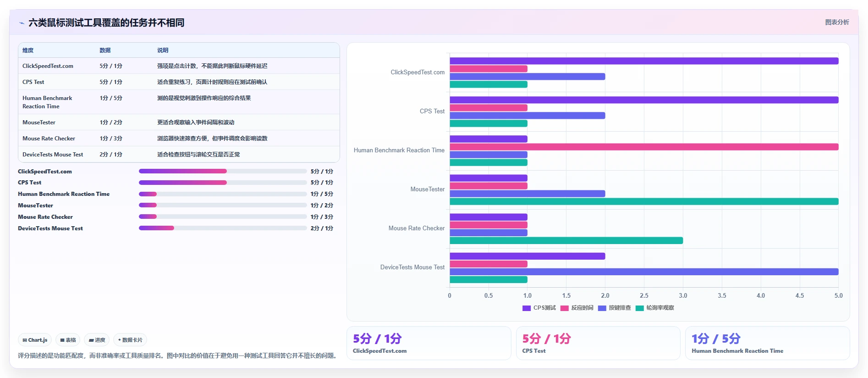Select MouseTester in the table

(x=39, y=122)
